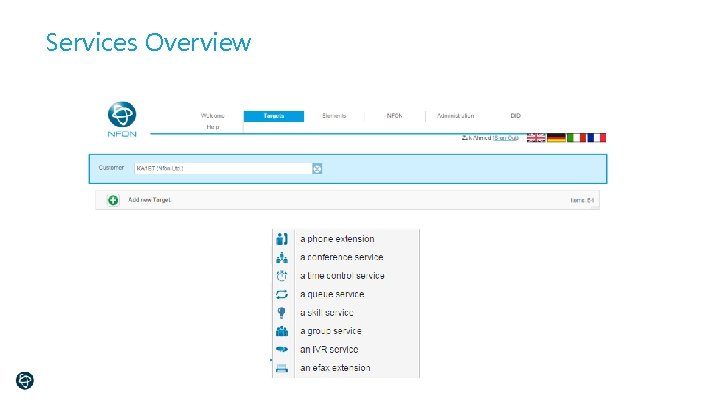Click the conference service icon
This screenshot has height=405, width=720.
tap(282, 258)
